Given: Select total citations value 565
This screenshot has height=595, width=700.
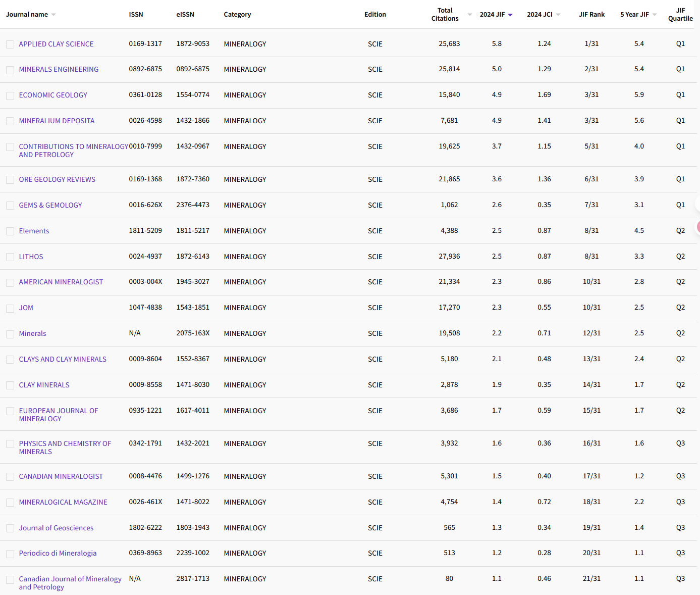Looking at the screenshot, I should tap(449, 528).
